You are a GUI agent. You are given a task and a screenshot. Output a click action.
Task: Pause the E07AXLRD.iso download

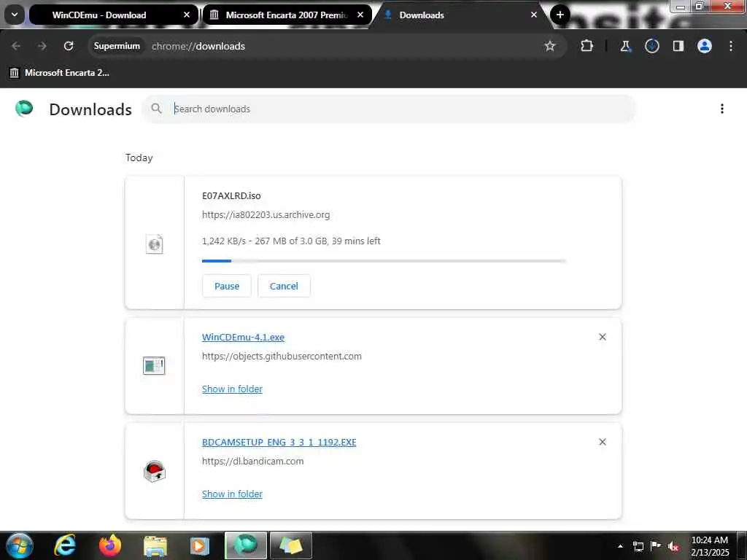[227, 286]
